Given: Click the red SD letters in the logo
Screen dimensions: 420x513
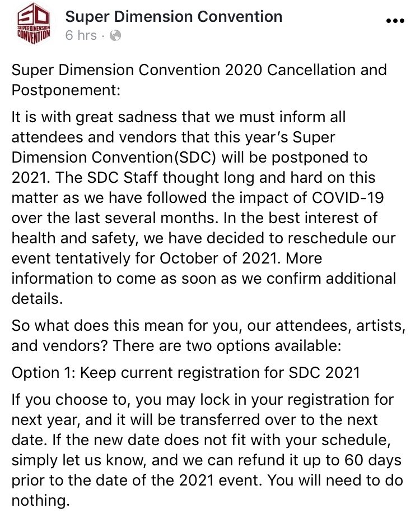Looking at the screenshot, I should pos(34,15).
